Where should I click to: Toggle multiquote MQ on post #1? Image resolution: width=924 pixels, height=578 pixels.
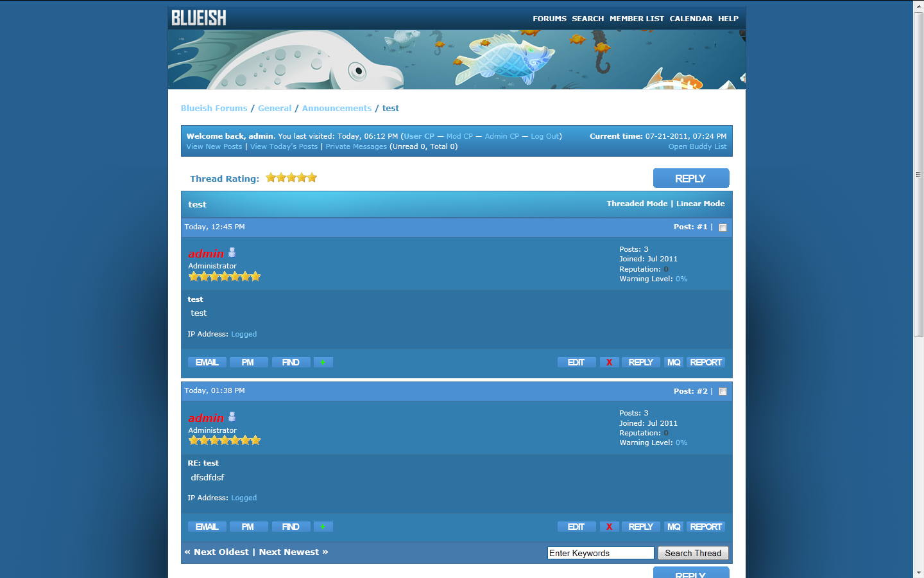pos(673,362)
